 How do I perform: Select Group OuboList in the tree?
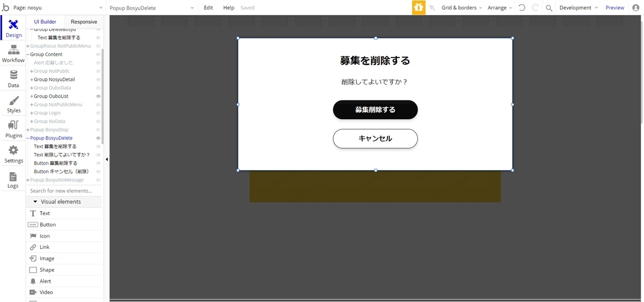51,96
